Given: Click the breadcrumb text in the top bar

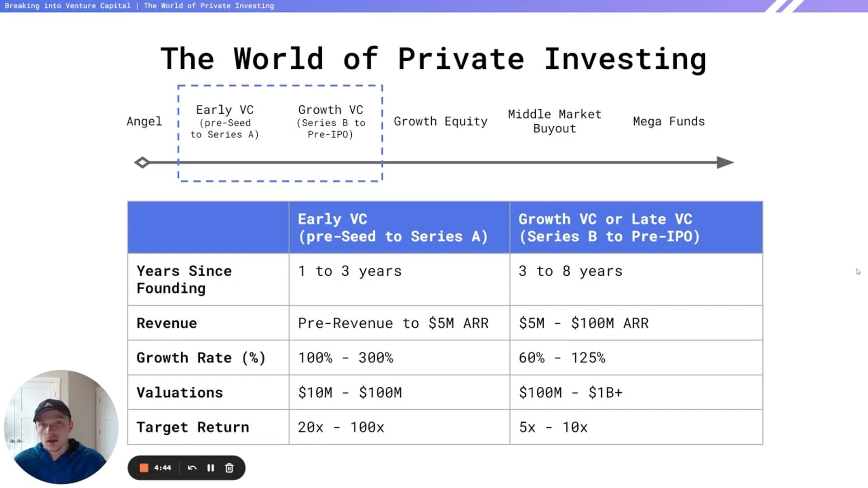Looking at the screenshot, I should tap(139, 6).
